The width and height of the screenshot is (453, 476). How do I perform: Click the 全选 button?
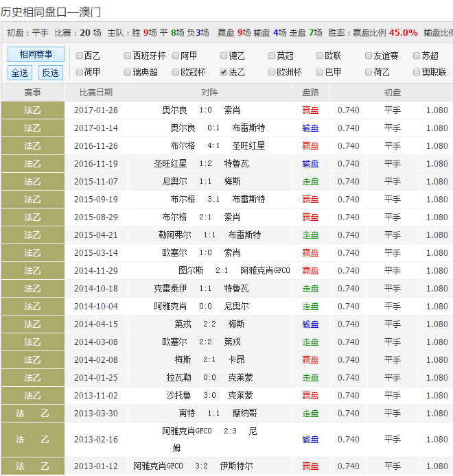pos(20,73)
